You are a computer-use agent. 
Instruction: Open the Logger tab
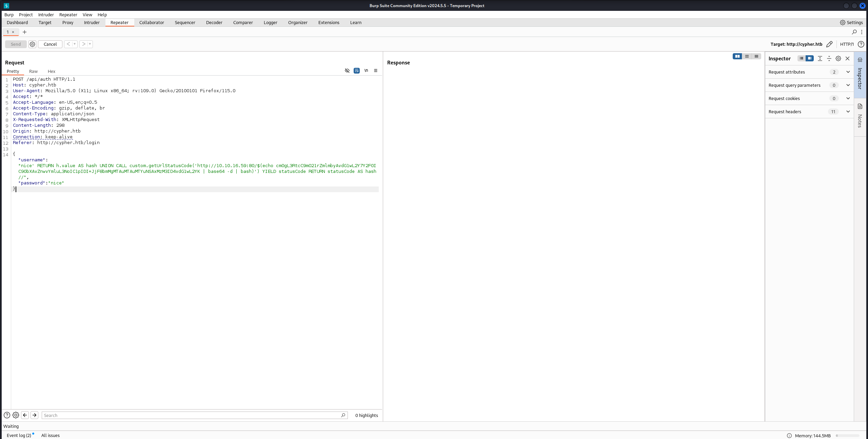pyautogui.click(x=271, y=22)
